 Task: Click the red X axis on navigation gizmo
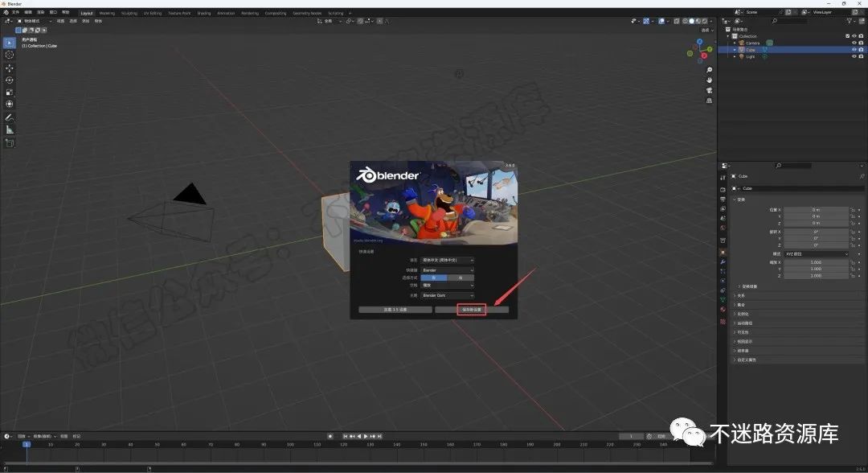(x=704, y=56)
